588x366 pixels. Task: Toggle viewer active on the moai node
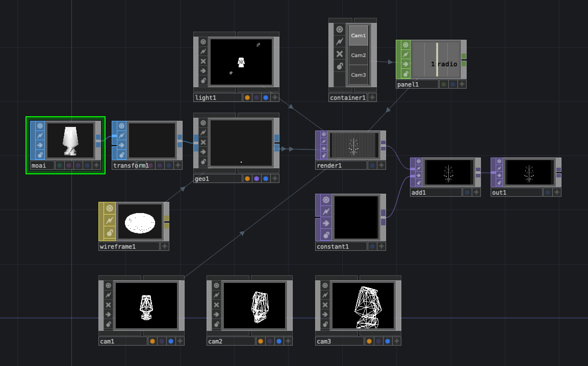pyautogui.click(x=40, y=125)
